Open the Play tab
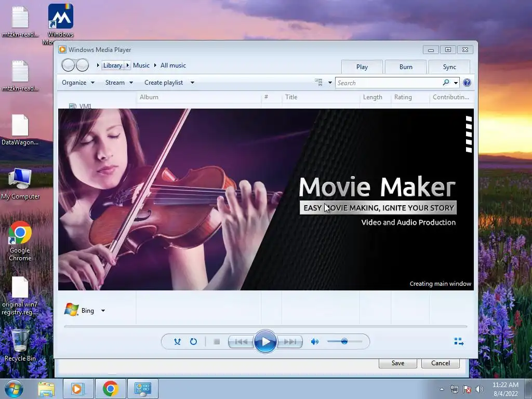Screen dimensions: 532x399 pos(362,67)
